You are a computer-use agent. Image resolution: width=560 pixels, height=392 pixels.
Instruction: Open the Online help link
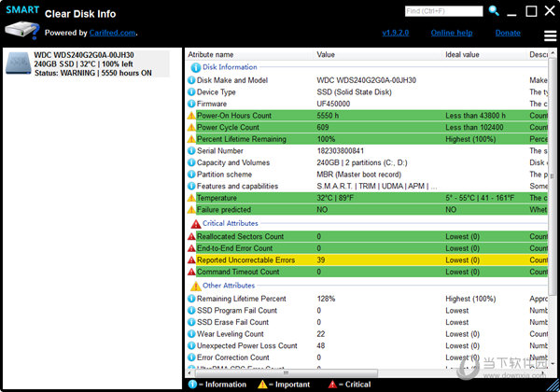pos(452,33)
